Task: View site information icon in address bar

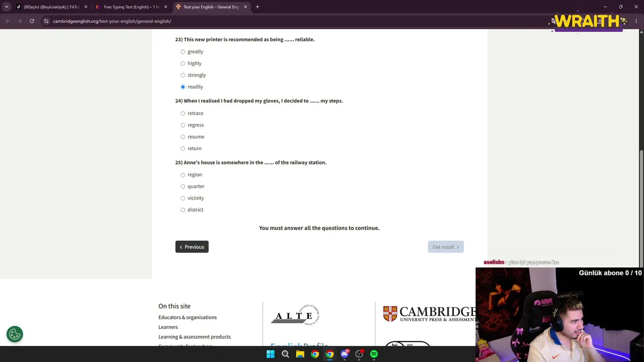Action: 46,21
